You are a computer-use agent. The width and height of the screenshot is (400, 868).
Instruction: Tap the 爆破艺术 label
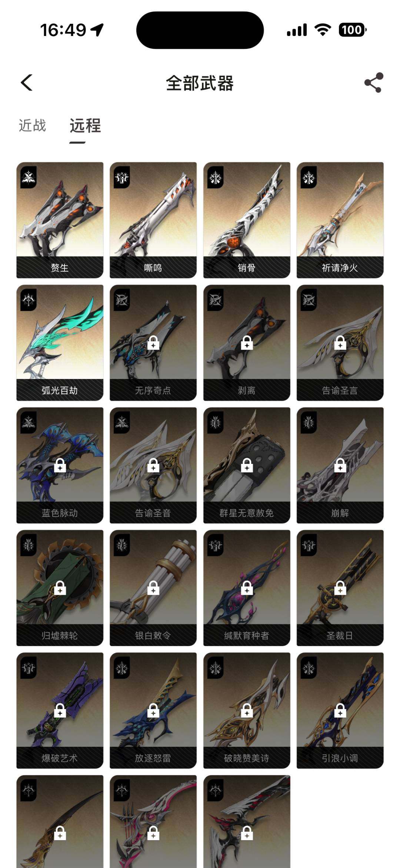click(x=60, y=758)
